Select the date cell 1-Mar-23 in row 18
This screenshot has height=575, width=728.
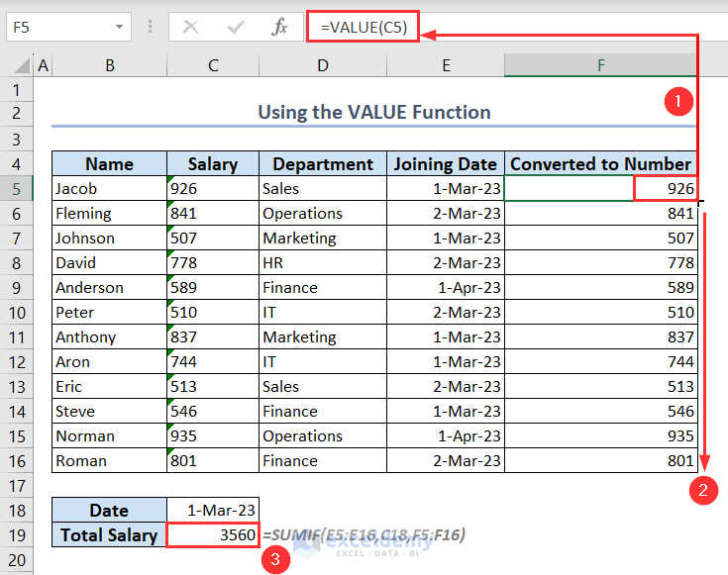213,511
